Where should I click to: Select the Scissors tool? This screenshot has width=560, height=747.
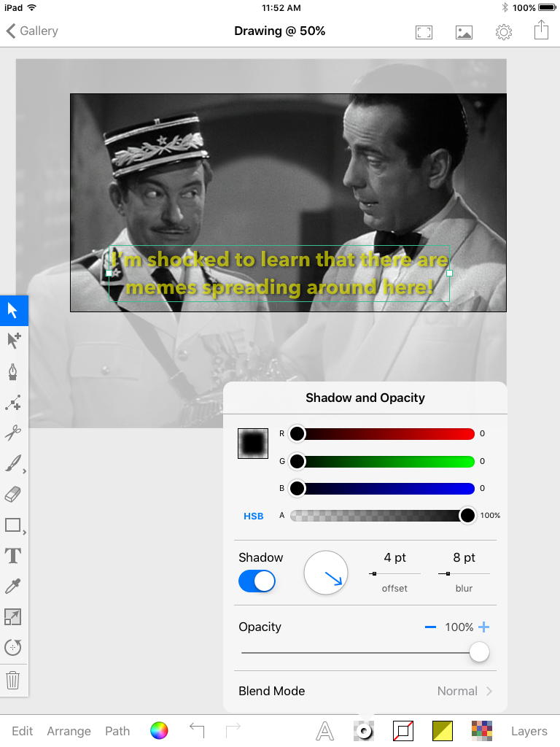(13, 433)
